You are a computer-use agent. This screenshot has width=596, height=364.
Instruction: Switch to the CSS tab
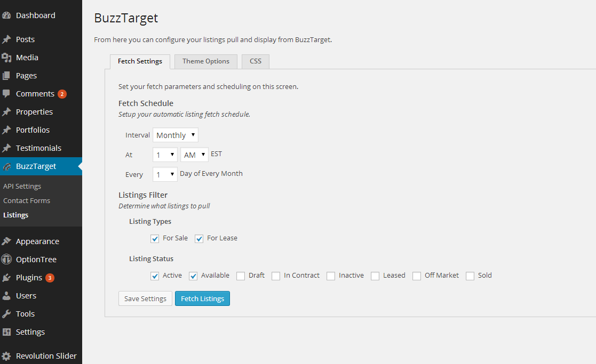[256, 61]
